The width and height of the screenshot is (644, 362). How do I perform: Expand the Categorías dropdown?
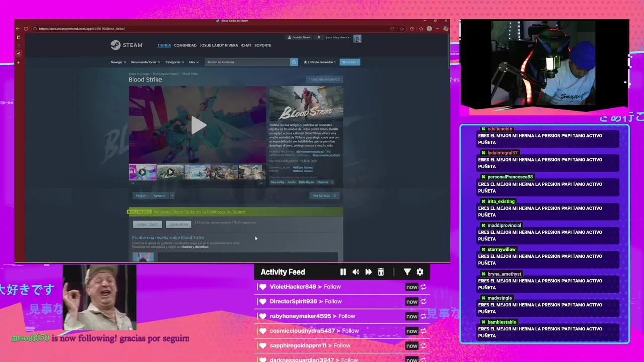(x=175, y=62)
